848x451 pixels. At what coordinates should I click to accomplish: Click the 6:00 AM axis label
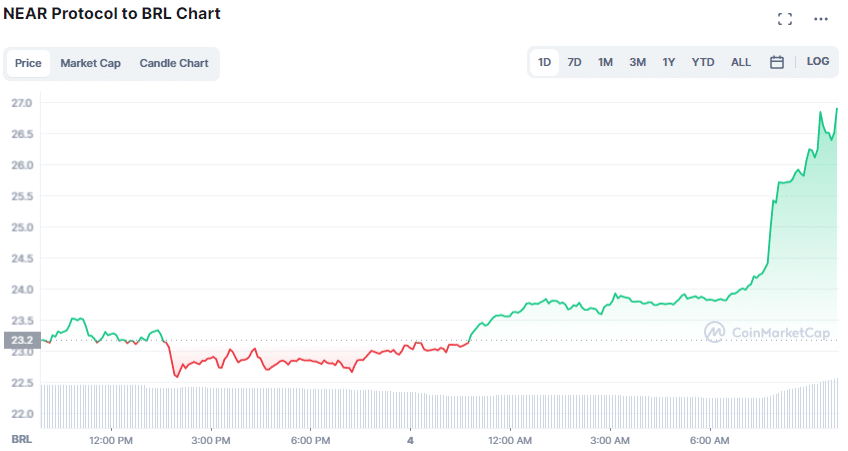[710, 441]
